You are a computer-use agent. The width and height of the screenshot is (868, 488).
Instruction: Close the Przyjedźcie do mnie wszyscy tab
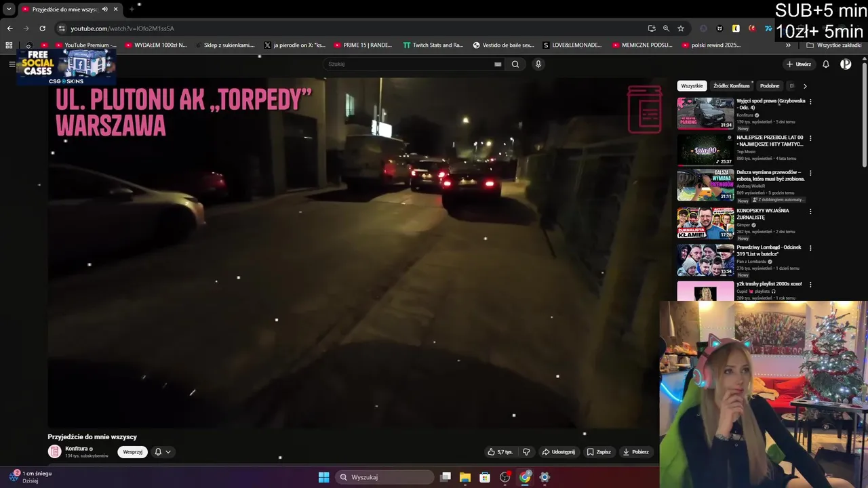[x=116, y=9]
